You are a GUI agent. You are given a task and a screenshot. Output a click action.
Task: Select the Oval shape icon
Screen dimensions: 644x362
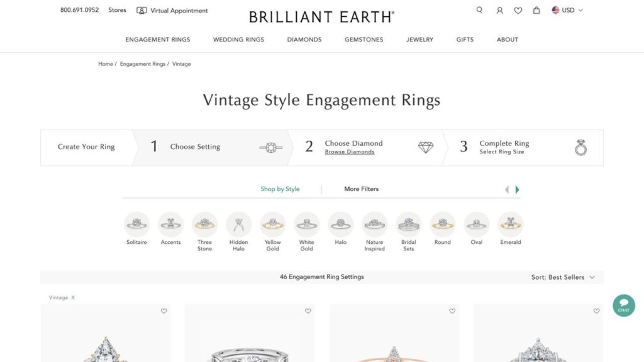(x=477, y=224)
